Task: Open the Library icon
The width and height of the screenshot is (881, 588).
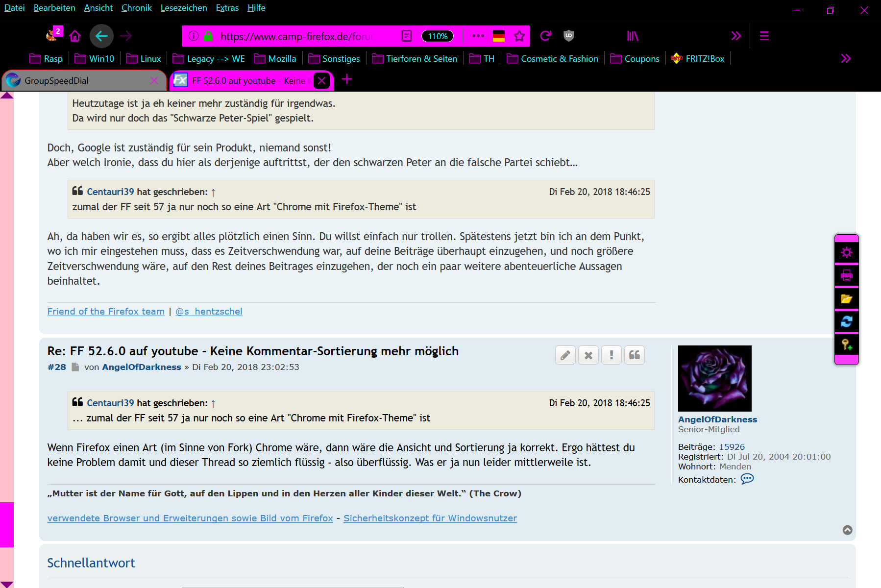Action: pyautogui.click(x=633, y=36)
